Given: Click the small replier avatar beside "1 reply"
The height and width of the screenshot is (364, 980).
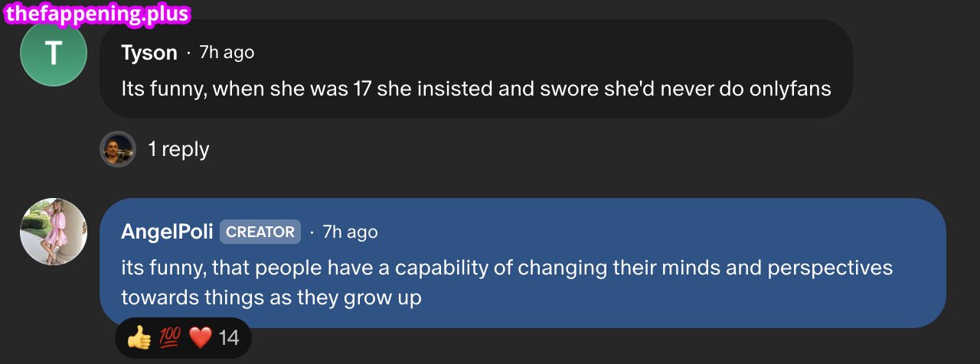Looking at the screenshot, I should [118, 149].
